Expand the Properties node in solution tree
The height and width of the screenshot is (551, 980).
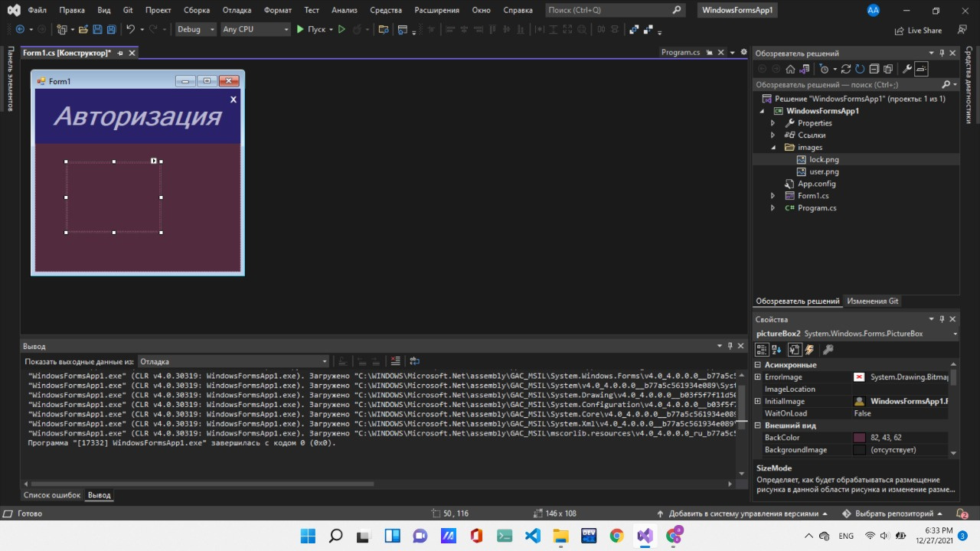point(773,123)
